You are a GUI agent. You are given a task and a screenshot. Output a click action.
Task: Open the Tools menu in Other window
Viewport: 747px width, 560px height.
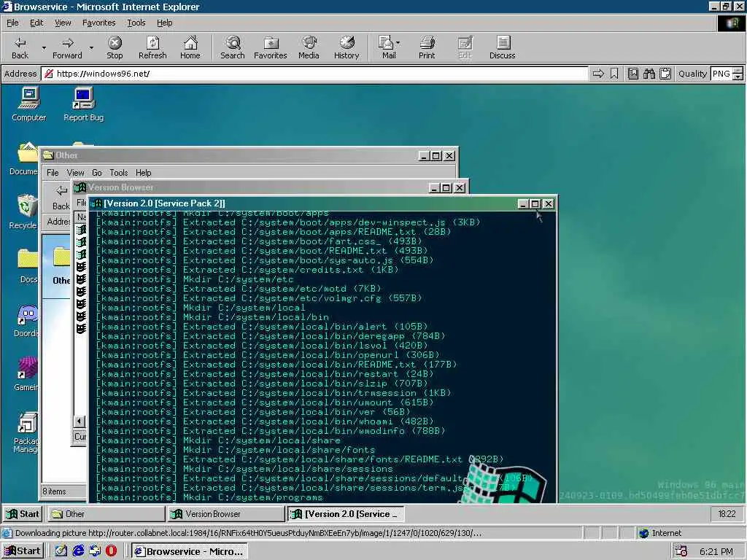click(x=119, y=172)
